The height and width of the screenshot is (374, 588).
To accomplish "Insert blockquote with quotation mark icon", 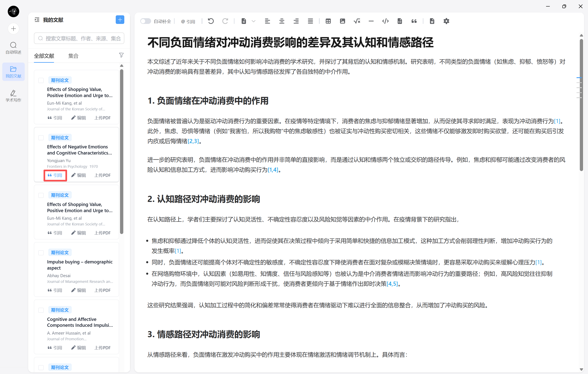I will [414, 21].
